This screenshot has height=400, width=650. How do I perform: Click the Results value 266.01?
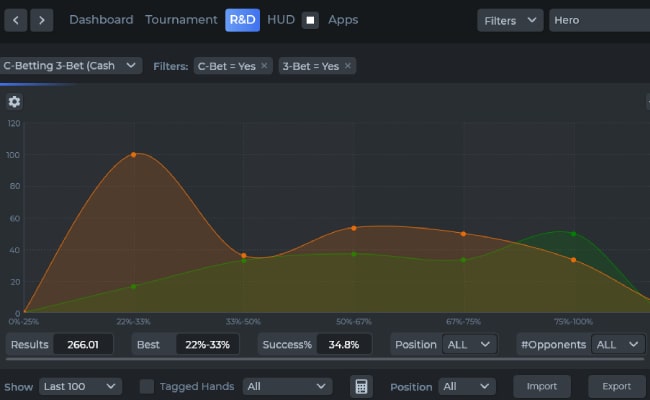(83, 344)
